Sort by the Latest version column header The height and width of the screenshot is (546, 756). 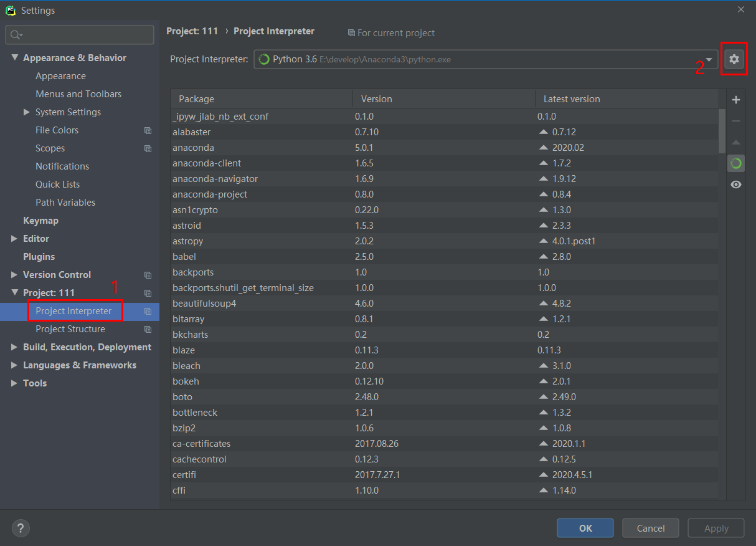point(626,98)
